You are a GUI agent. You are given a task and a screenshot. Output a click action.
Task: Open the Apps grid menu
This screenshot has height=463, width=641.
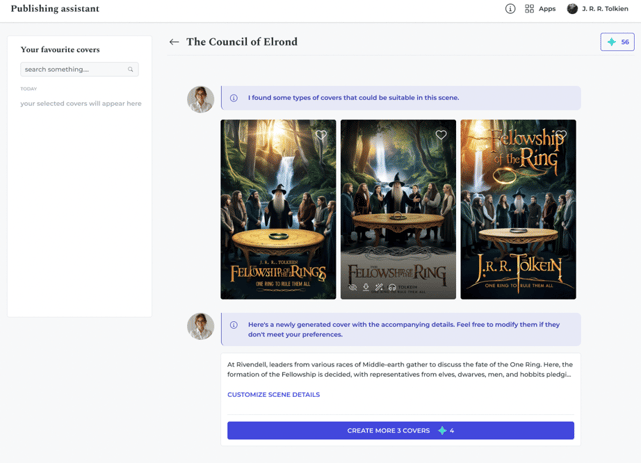tap(529, 9)
